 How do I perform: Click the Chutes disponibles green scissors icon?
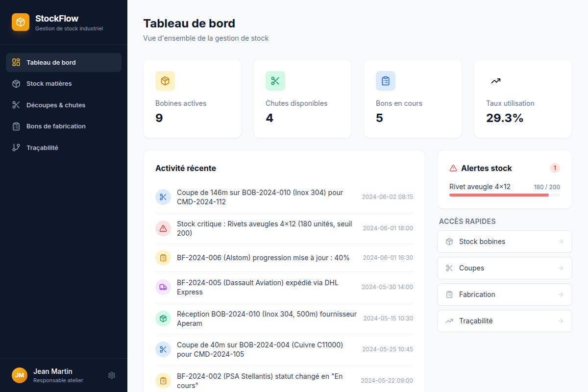tap(275, 81)
